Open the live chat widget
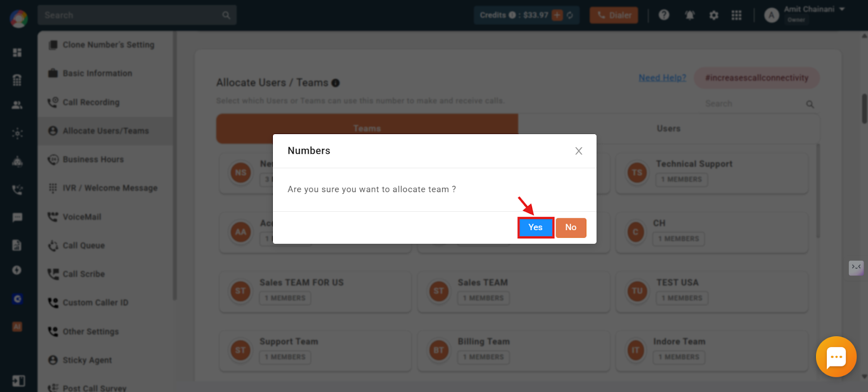This screenshot has width=868, height=392. pyautogui.click(x=836, y=357)
